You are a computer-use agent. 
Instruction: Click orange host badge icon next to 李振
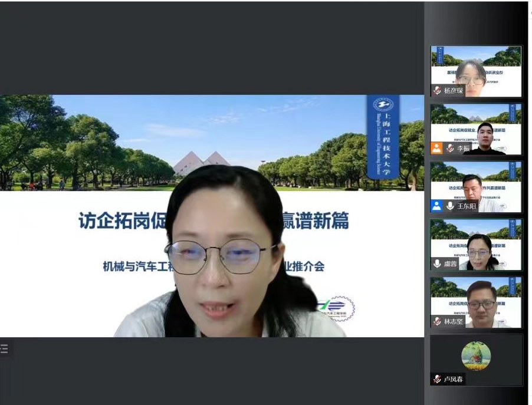point(436,148)
